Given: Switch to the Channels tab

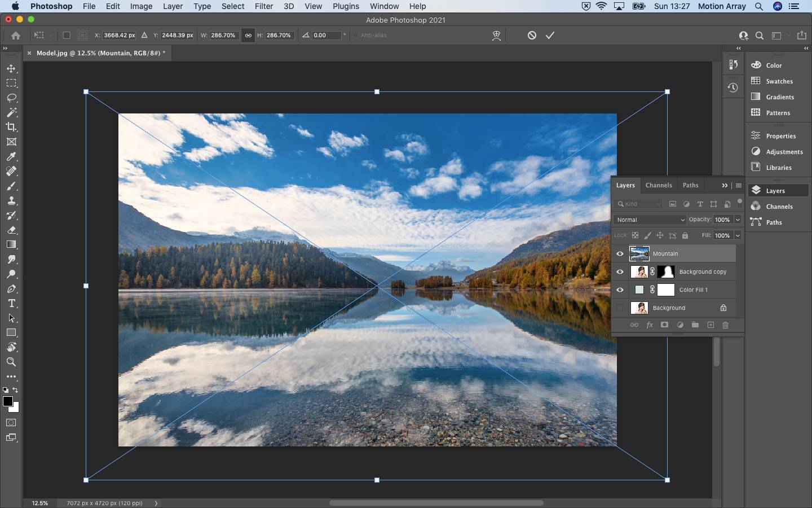Looking at the screenshot, I should coord(658,185).
